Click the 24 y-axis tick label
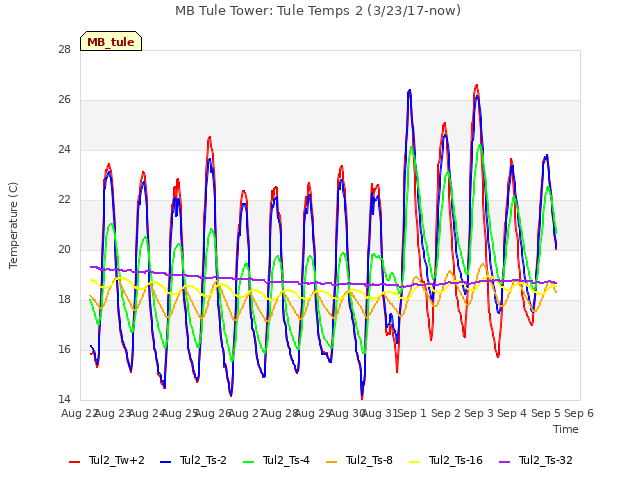This screenshot has height=480, width=640. (64, 150)
